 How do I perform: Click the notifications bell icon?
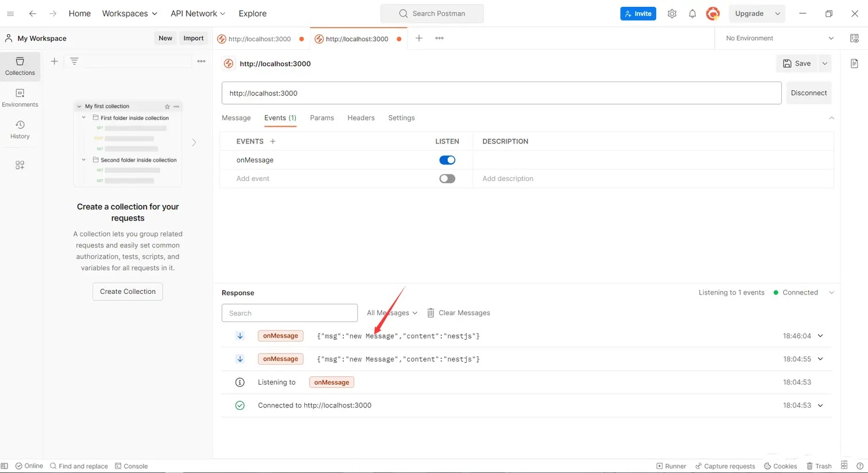[x=692, y=14]
